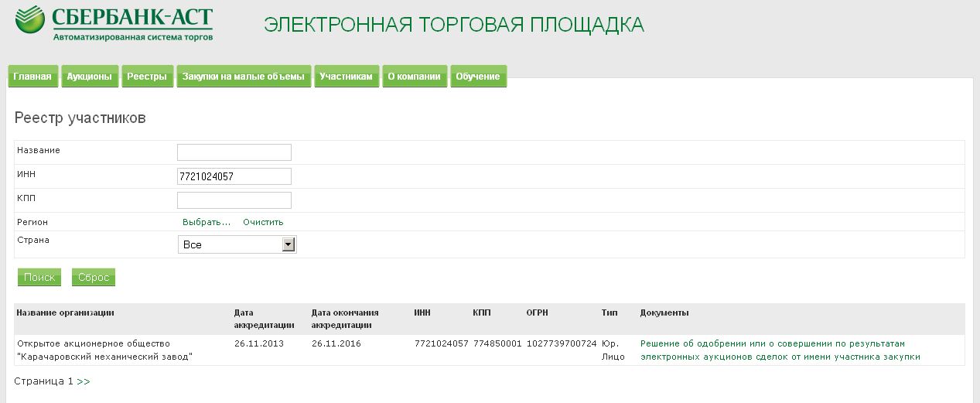Click the Поиск button
Screen dimensions: 980x403
(39, 277)
